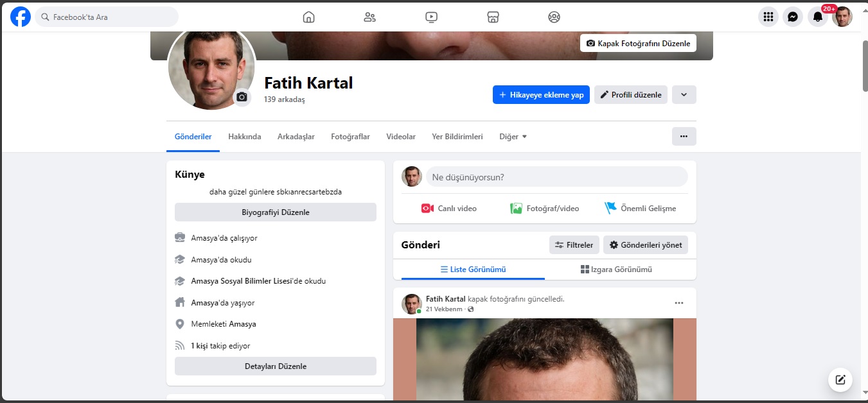Click Fatih Kartal name in the post header
The image size is (868, 403).
coord(446,299)
